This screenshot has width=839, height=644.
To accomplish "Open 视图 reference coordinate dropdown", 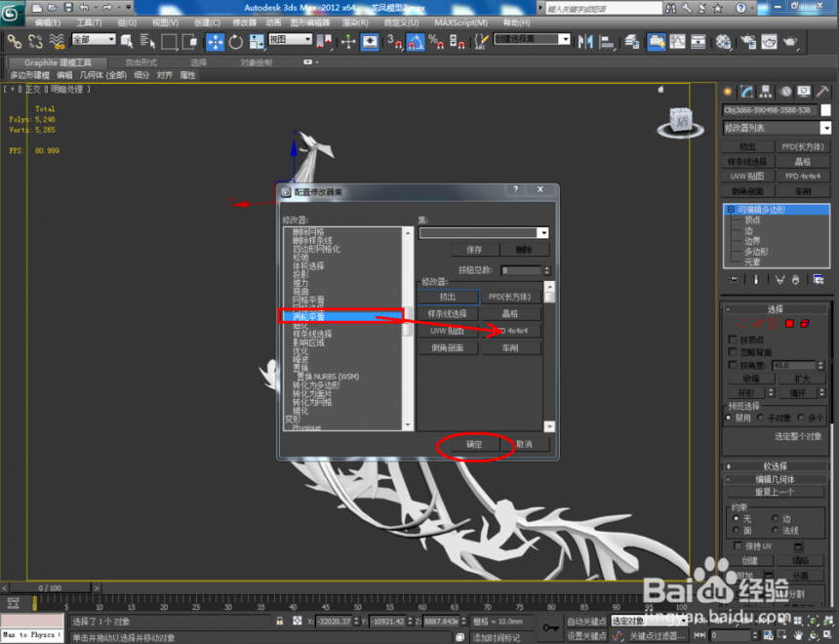I will tap(290, 39).
